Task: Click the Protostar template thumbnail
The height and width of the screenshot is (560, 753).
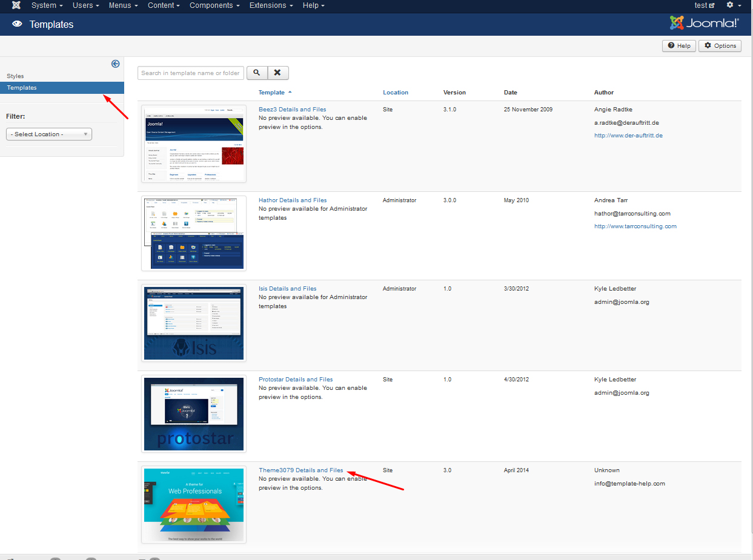Action: coord(194,413)
